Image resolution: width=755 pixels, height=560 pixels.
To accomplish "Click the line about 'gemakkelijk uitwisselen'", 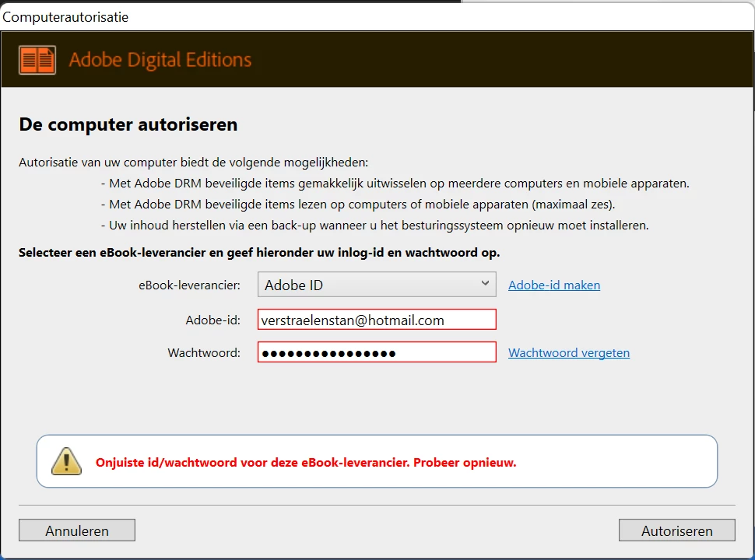I will pyautogui.click(x=395, y=184).
